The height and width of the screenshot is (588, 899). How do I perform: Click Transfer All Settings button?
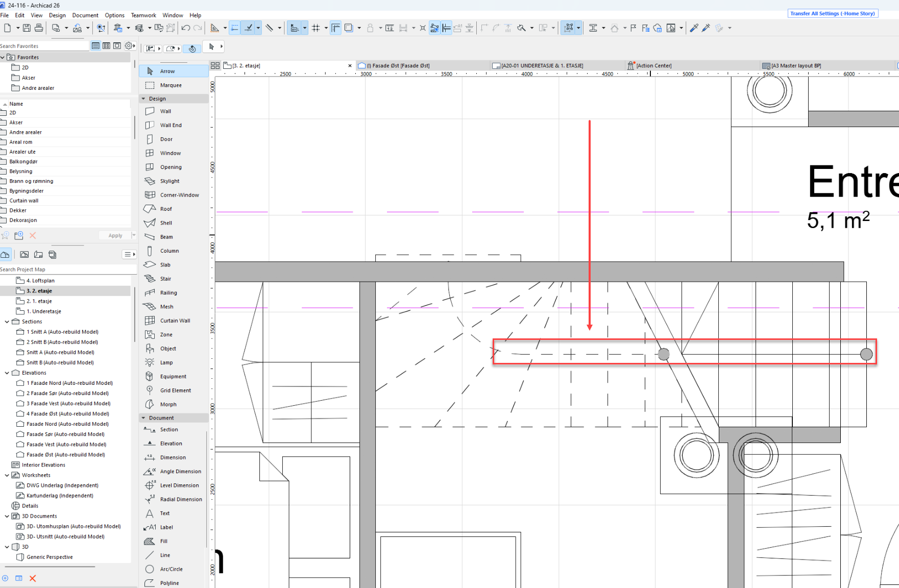click(832, 14)
